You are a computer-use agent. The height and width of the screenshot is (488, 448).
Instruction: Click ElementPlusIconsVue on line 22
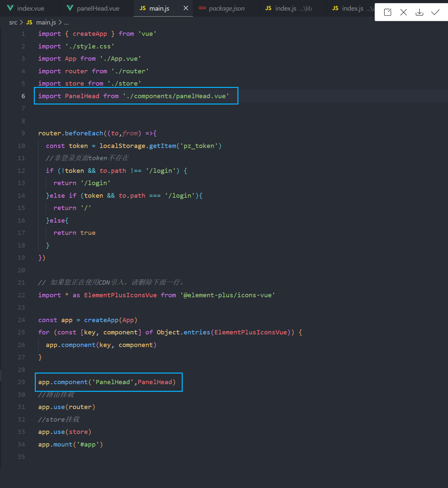pyautogui.click(x=120, y=295)
